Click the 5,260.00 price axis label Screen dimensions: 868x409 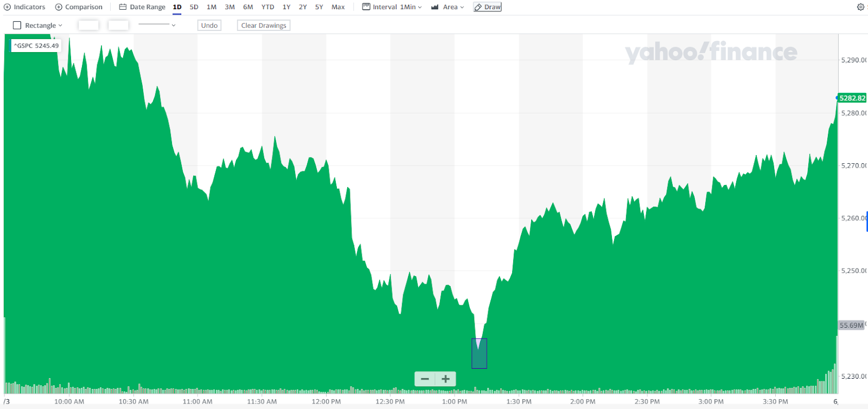pyautogui.click(x=853, y=218)
